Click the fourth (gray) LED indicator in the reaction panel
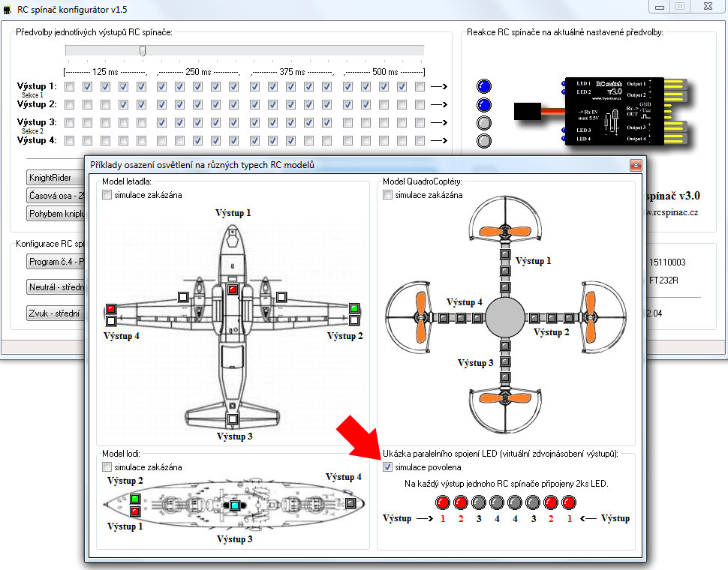 click(x=484, y=141)
